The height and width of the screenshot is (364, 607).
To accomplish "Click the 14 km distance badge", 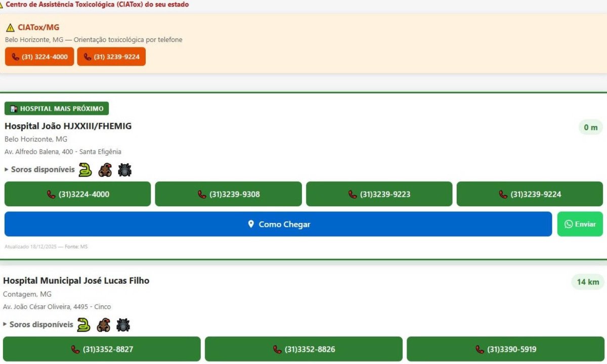I will [587, 282].
